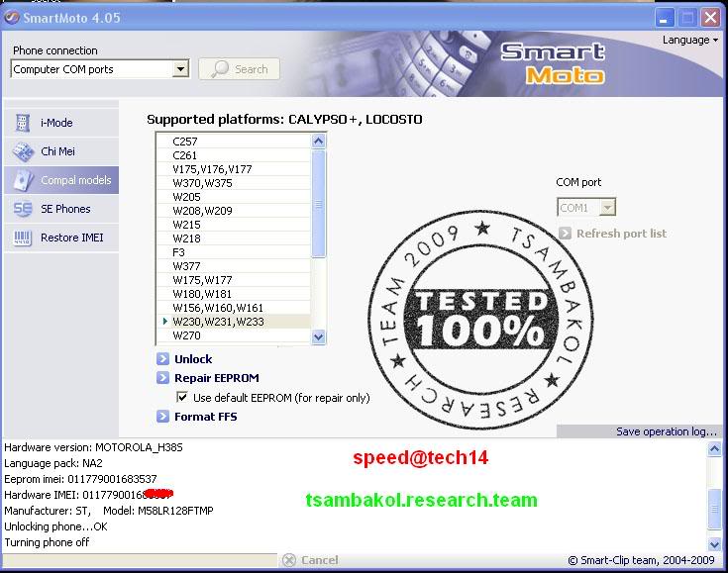Image resolution: width=728 pixels, height=573 pixels.
Task: Click the Format FFS action
Action: pyautogui.click(x=206, y=417)
